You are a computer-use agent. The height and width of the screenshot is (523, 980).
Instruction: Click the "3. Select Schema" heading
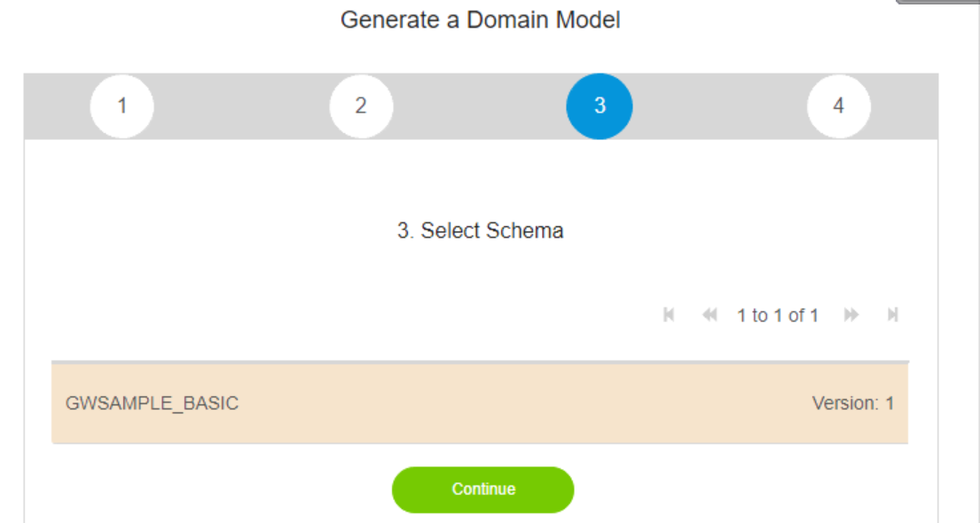point(480,231)
